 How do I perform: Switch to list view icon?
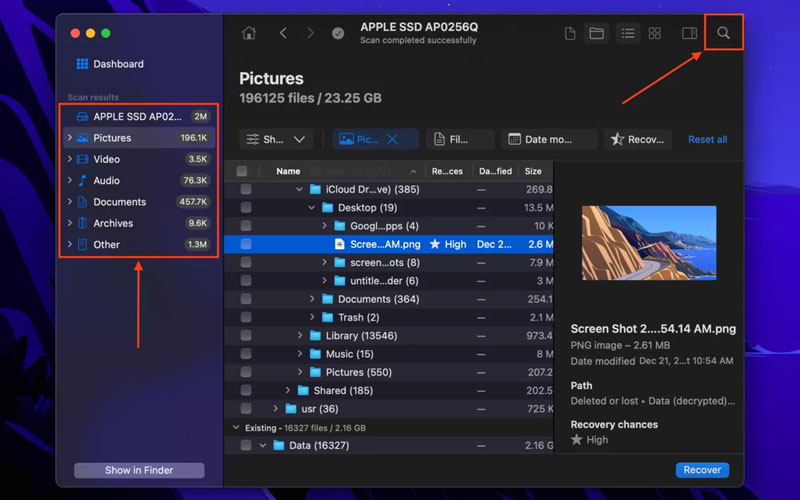pyautogui.click(x=627, y=33)
